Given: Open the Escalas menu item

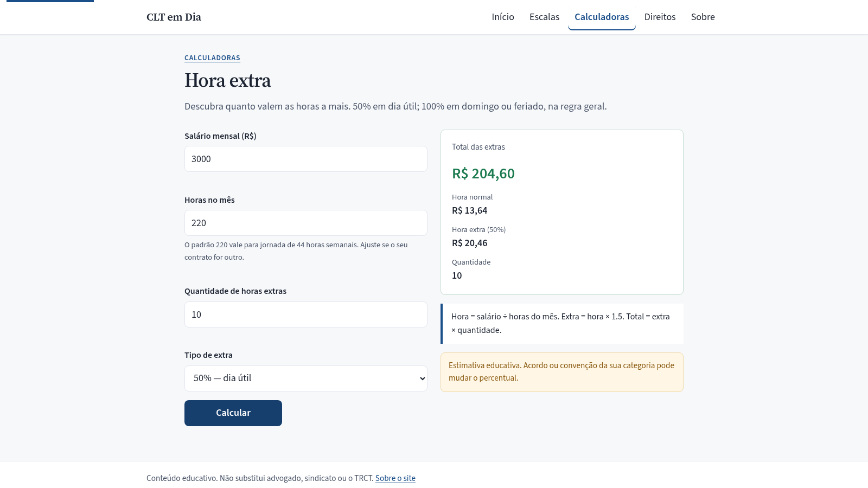Looking at the screenshot, I should (x=544, y=17).
